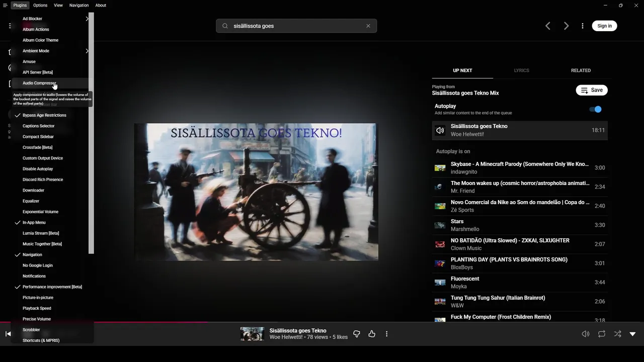This screenshot has height=362, width=644.
Task: Click the song progress bar
Action: [322, 322]
